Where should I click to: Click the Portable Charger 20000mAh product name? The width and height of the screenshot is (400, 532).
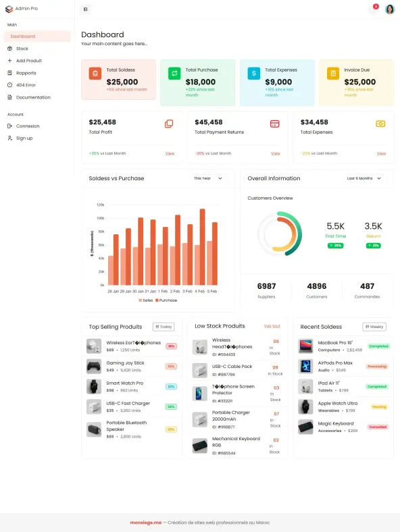tap(231, 416)
